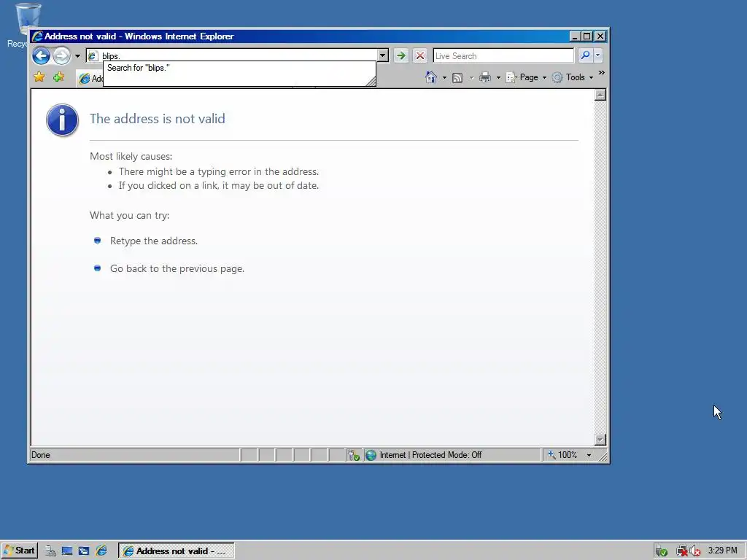Click the Back navigation button
The height and width of the screenshot is (560, 747).
tap(42, 55)
